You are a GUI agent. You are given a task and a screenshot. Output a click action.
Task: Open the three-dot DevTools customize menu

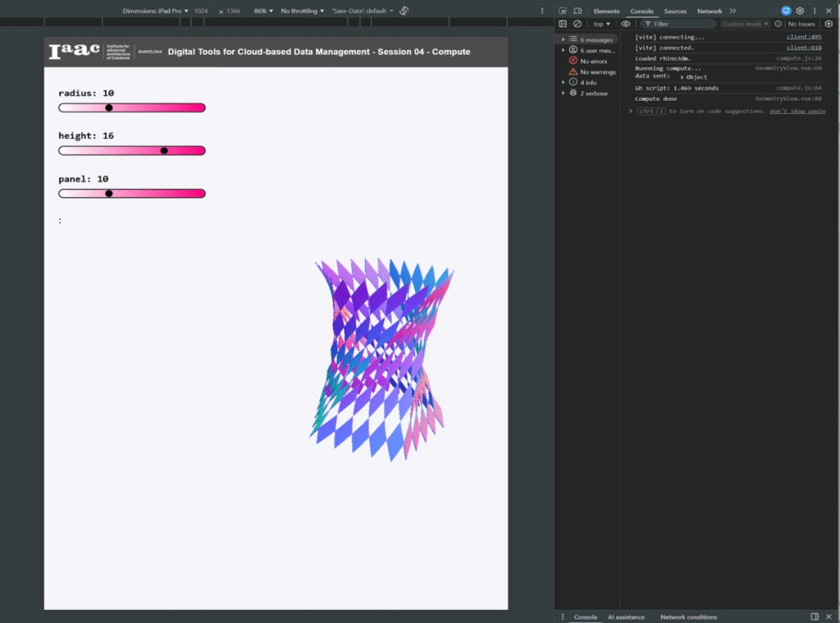[x=814, y=11]
